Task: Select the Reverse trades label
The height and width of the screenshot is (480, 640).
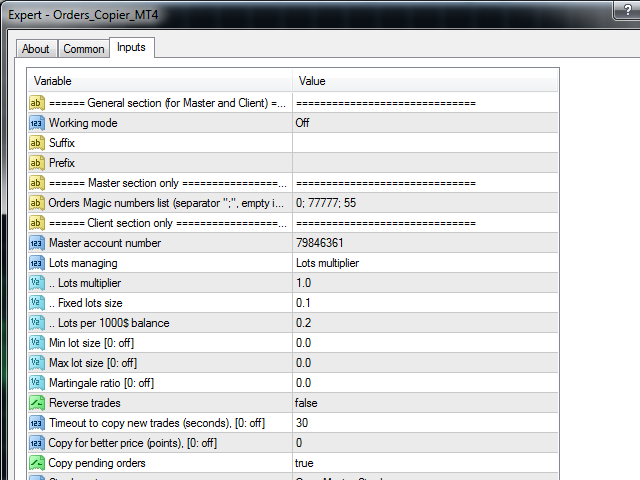Action: click(x=85, y=403)
